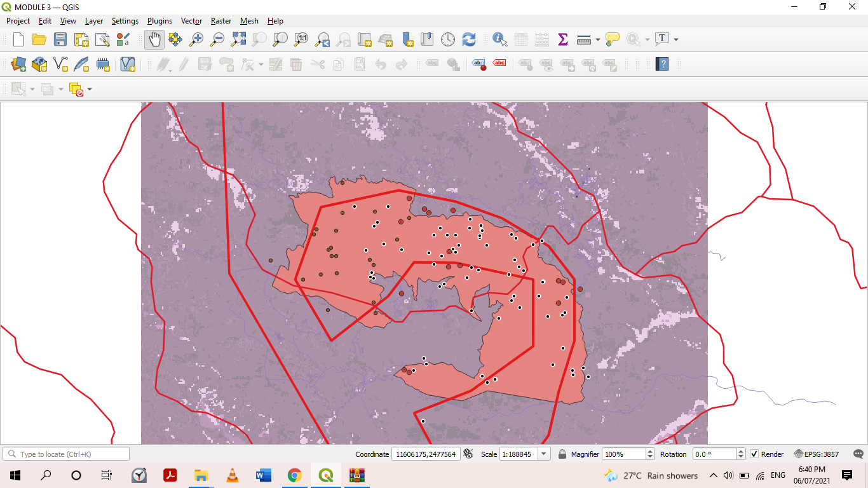Screen dimensions: 868x488
Task: Expand the Scale dropdown list
Action: pos(544,454)
